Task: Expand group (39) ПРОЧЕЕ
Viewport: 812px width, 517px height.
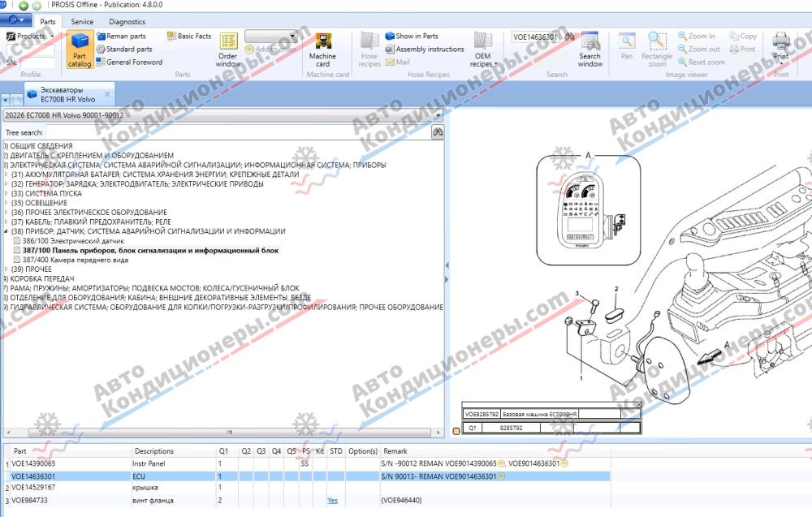Action: point(6,269)
